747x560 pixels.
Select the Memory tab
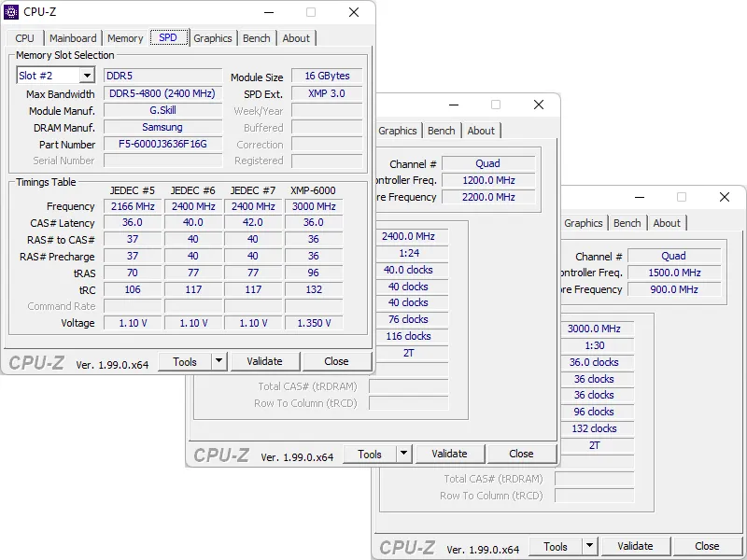click(x=125, y=38)
